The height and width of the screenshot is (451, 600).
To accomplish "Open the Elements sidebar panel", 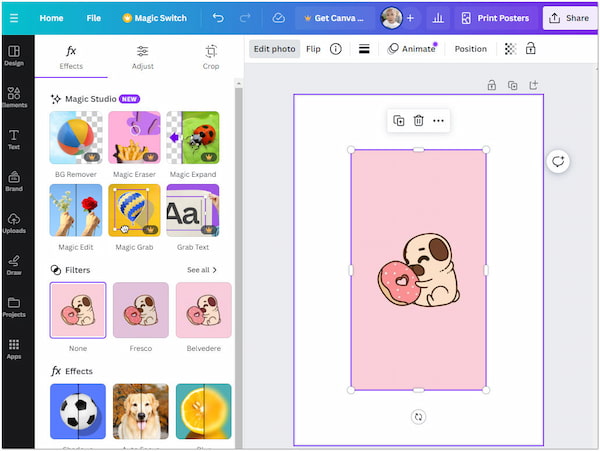I will pos(14,95).
